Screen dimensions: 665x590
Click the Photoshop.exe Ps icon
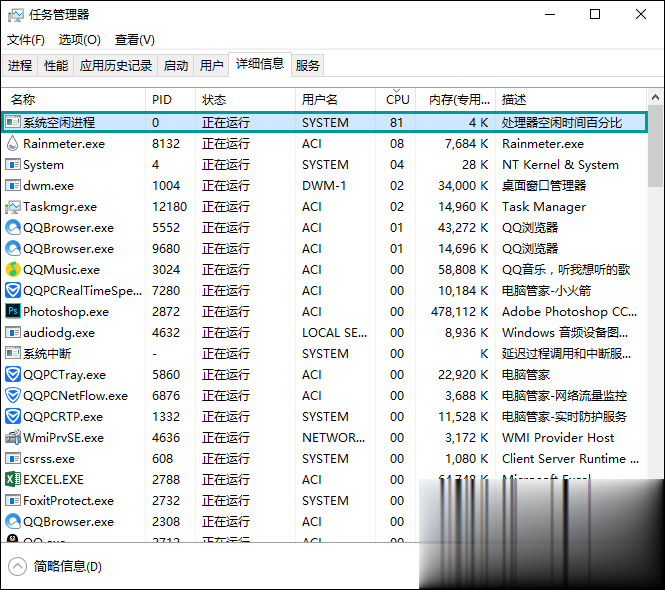click(13, 311)
